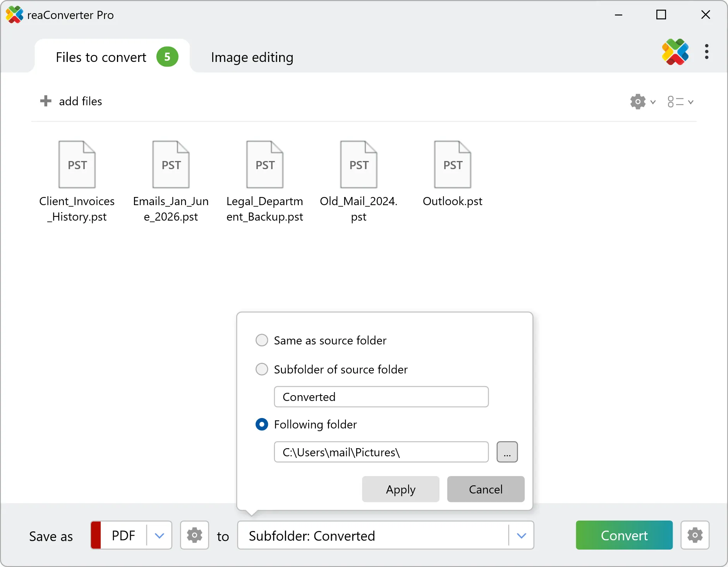Expand the destination folder dropdown arrow
Screen dimensions: 728x567
tap(521, 535)
